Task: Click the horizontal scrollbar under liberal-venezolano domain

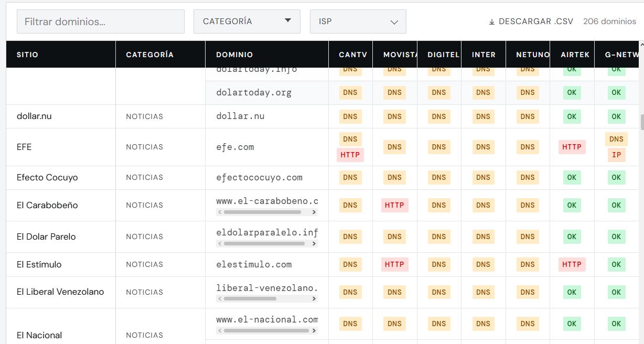Action: pyautogui.click(x=250, y=299)
